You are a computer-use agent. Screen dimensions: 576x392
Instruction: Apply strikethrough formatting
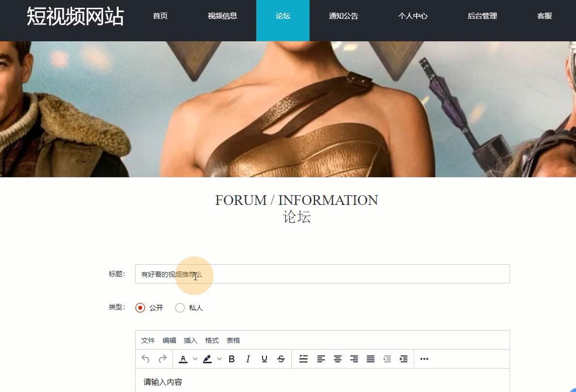(281, 359)
